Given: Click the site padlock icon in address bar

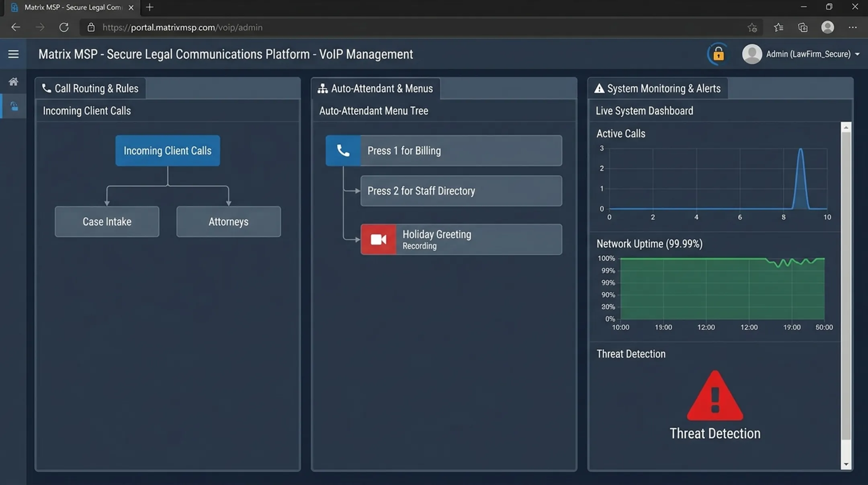Looking at the screenshot, I should coord(91,27).
